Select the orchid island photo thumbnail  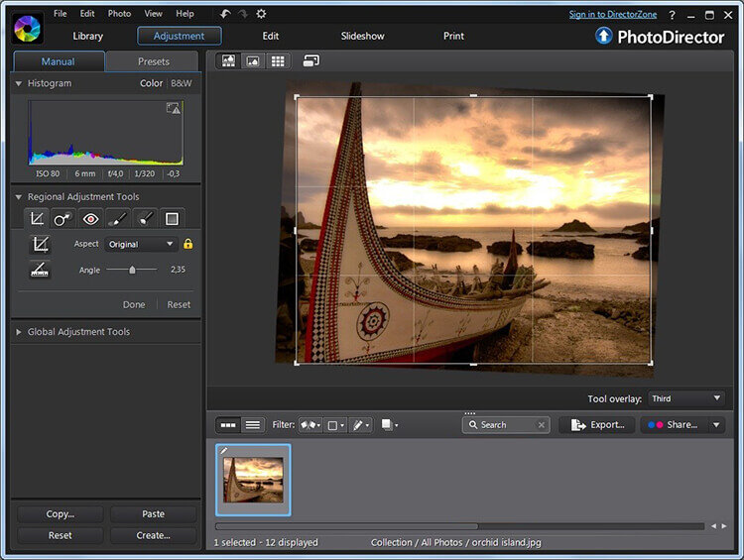(x=253, y=479)
